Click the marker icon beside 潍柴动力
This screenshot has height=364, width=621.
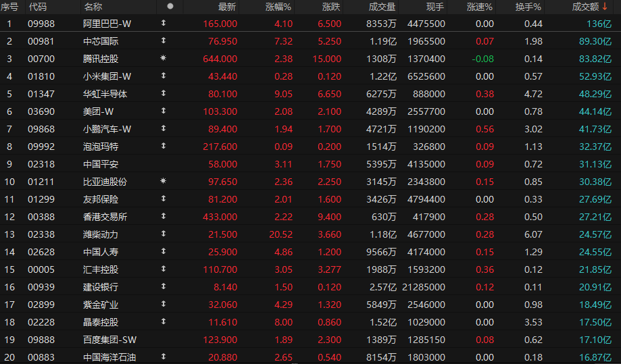point(163,234)
